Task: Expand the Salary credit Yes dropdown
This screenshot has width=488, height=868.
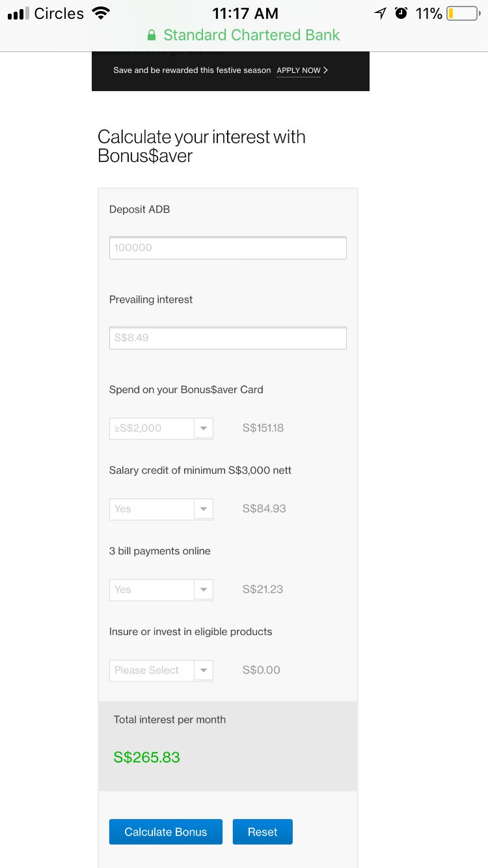Action: 161,509
